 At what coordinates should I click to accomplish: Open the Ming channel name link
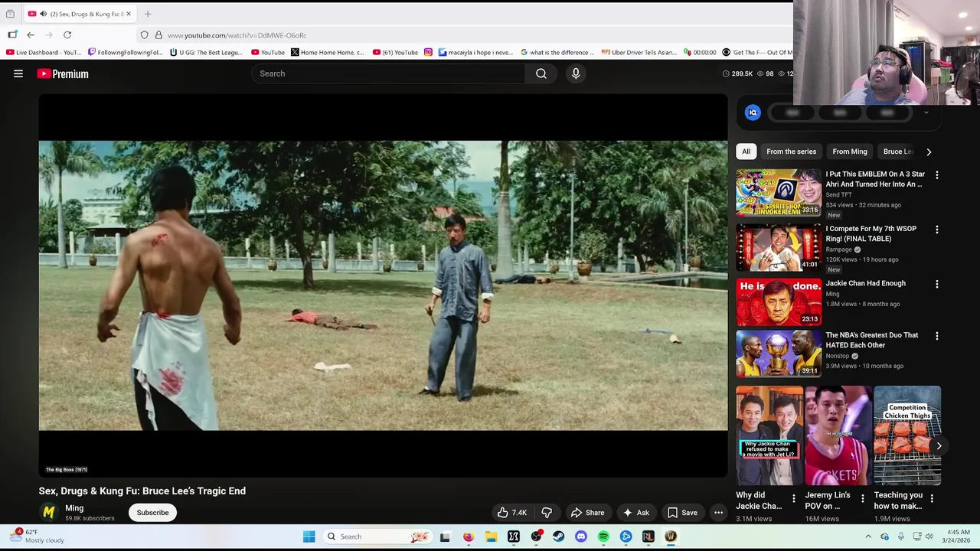click(74, 508)
